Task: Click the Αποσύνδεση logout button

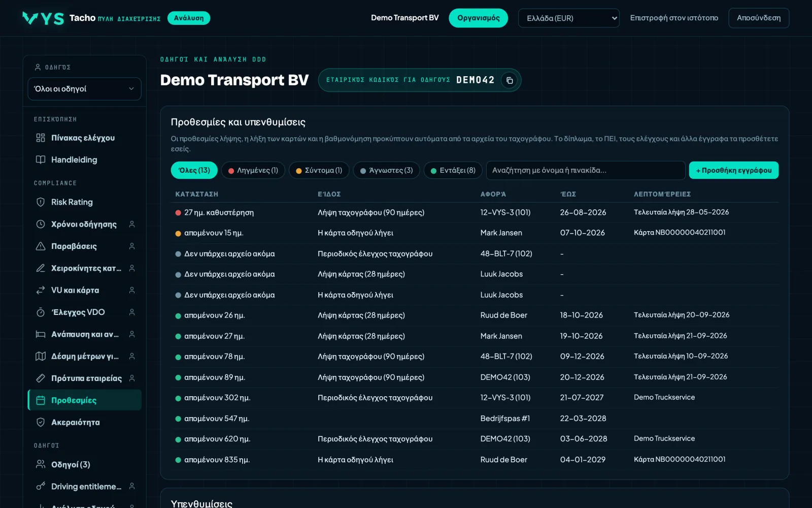Action: pyautogui.click(x=759, y=18)
